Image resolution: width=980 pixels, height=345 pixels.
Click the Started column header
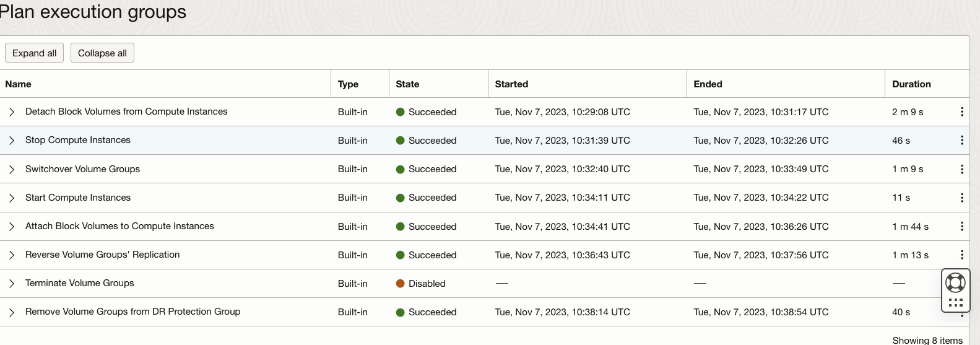click(511, 84)
